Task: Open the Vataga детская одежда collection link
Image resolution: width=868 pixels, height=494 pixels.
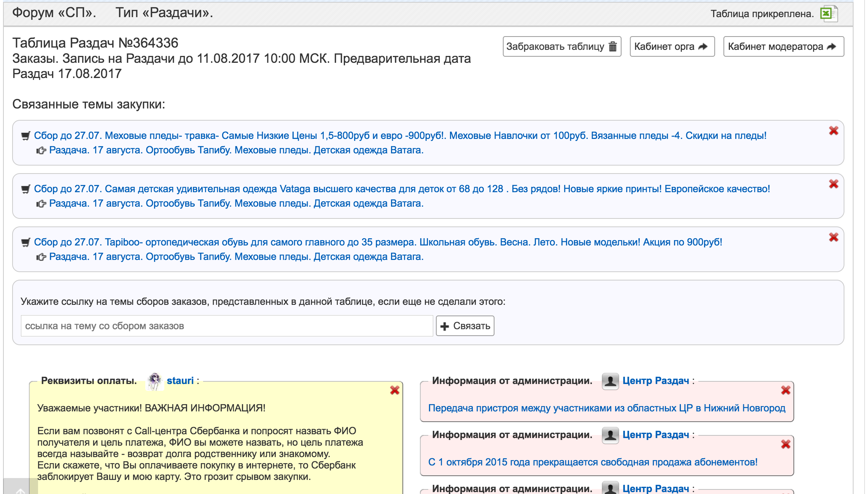Action: pyautogui.click(x=401, y=189)
